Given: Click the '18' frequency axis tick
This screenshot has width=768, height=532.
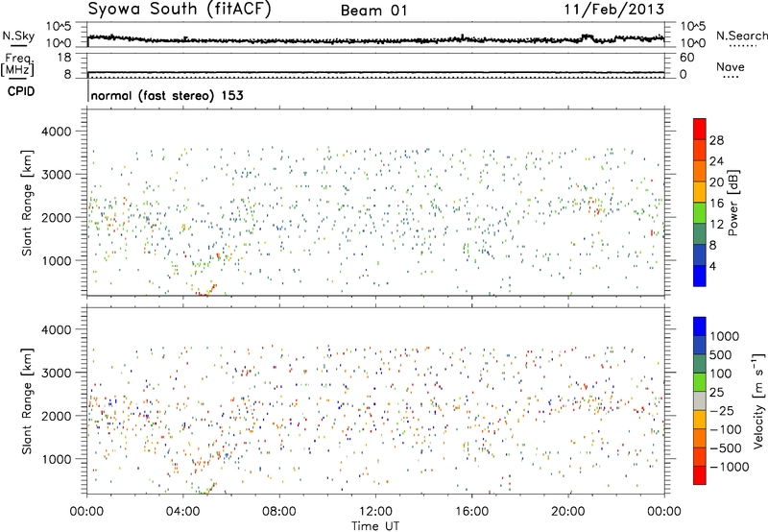Looking at the screenshot, I should 64,58.
